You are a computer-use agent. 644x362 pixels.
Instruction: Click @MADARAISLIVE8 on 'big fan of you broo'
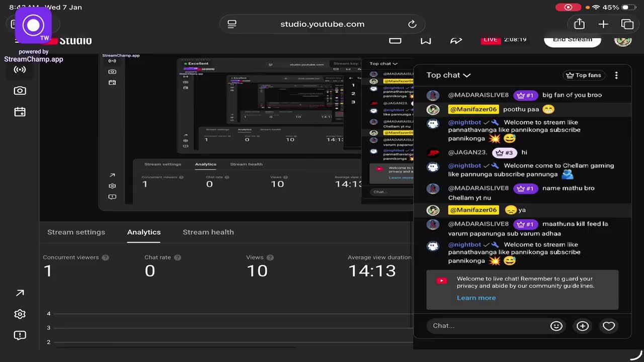coord(478,95)
